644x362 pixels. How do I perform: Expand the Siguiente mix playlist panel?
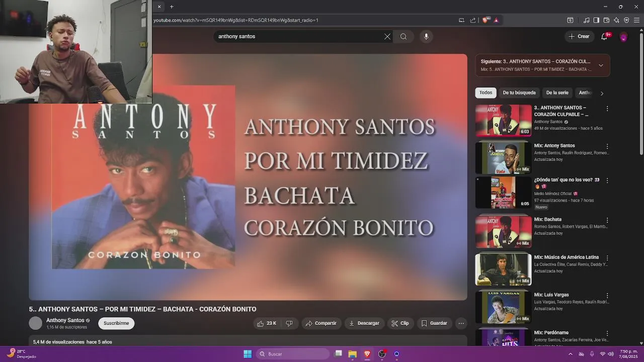tap(601, 65)
